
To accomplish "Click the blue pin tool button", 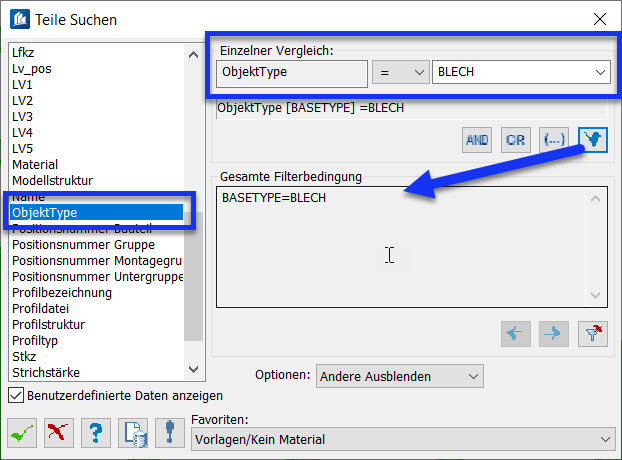I will [x=170, y=433].
